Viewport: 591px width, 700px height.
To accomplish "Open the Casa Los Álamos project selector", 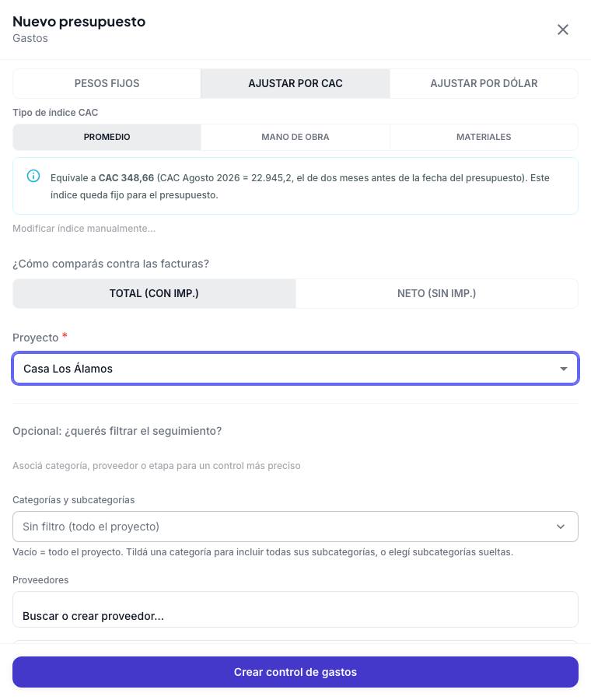I will pos(295,369).
